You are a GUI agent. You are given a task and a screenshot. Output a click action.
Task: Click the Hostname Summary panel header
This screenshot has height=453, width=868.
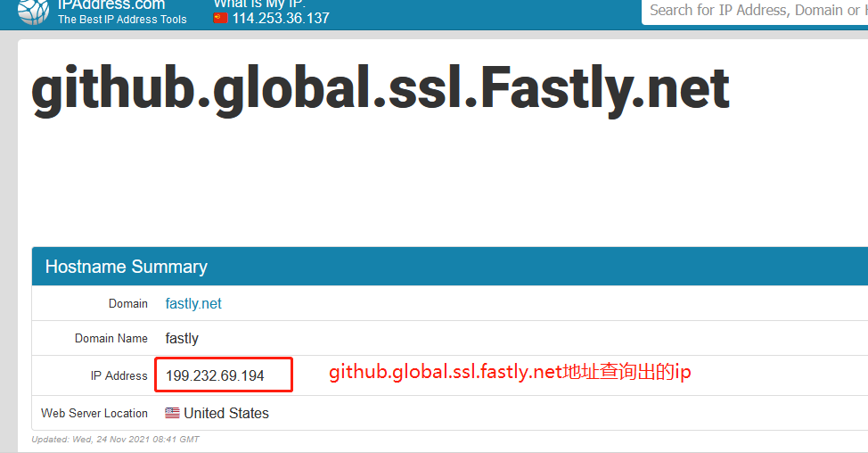pyautogui.click(x=449, y=267)
